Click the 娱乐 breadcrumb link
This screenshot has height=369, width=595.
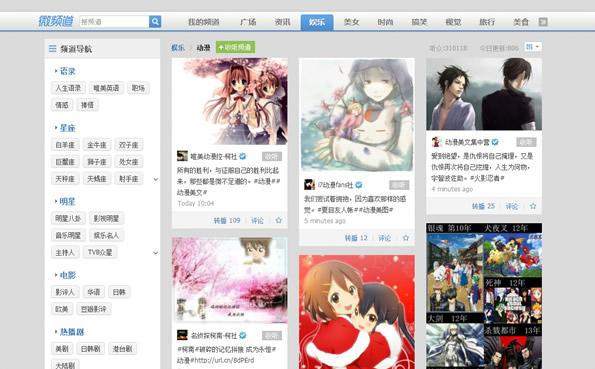(x=178, y=47)
